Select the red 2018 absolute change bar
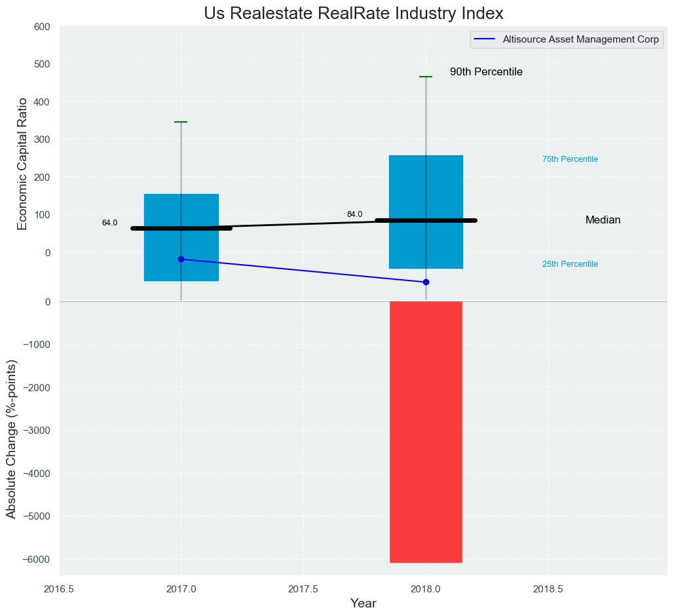This screenshot has height=616, width=674. point(426,431)
